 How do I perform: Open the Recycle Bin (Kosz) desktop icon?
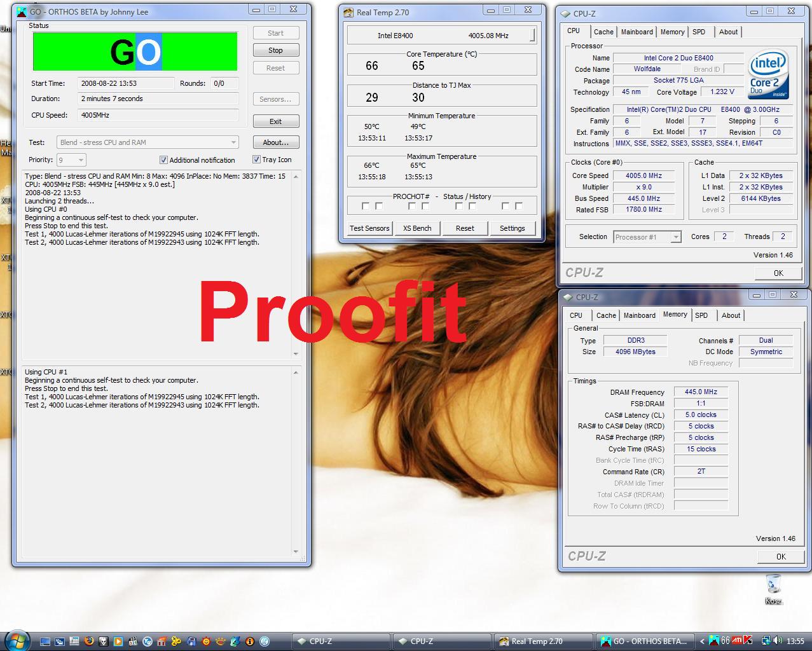[x=773, y=584]
